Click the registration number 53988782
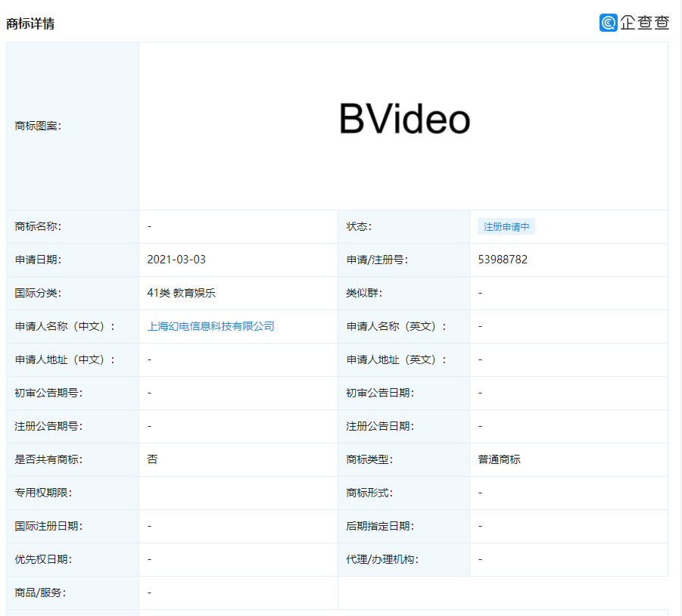The width and height of the screenshot is (682, 616). coord(504,260)
